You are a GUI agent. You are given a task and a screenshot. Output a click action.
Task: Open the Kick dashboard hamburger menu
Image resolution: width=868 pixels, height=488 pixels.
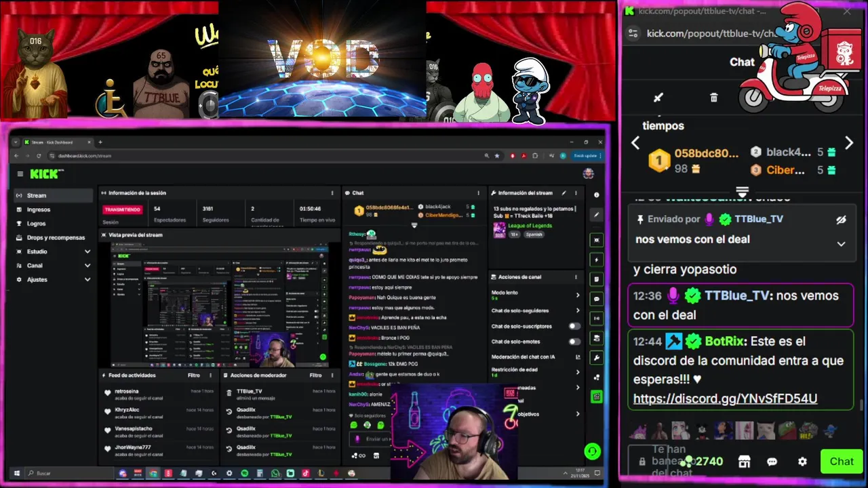pyautogui.click(x=20, y=174)
